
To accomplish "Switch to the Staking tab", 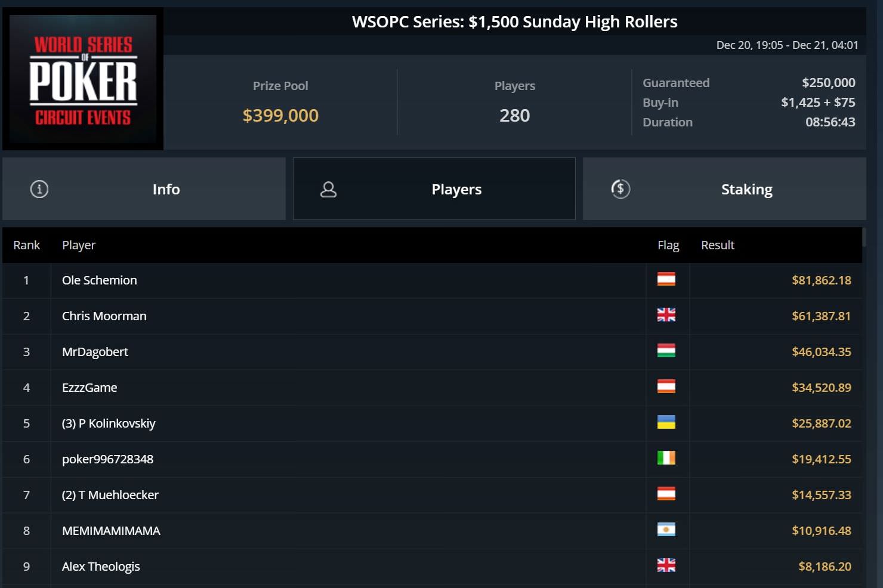I will tap(724, 189).
